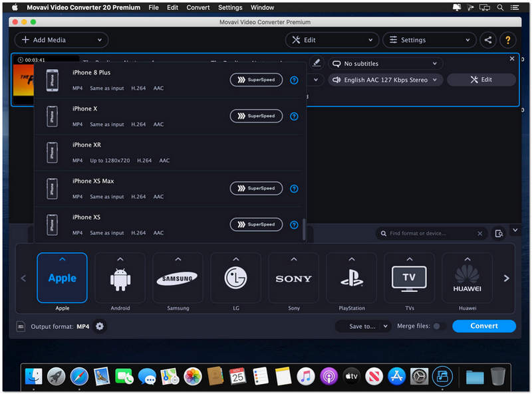Open the No subtitles dropdown
This screenshot has height=394, width=532.
point(385,64)
